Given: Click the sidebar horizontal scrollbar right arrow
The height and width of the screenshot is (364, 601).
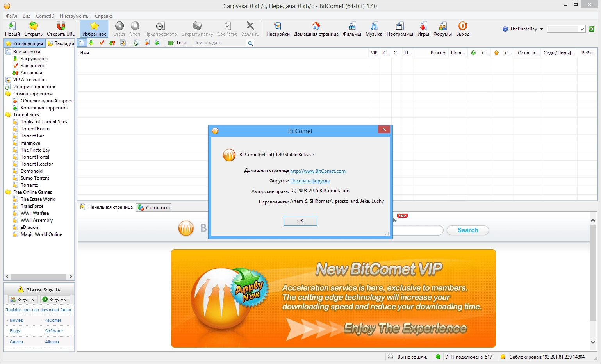Looking at the screenshot, I should 71,277.
